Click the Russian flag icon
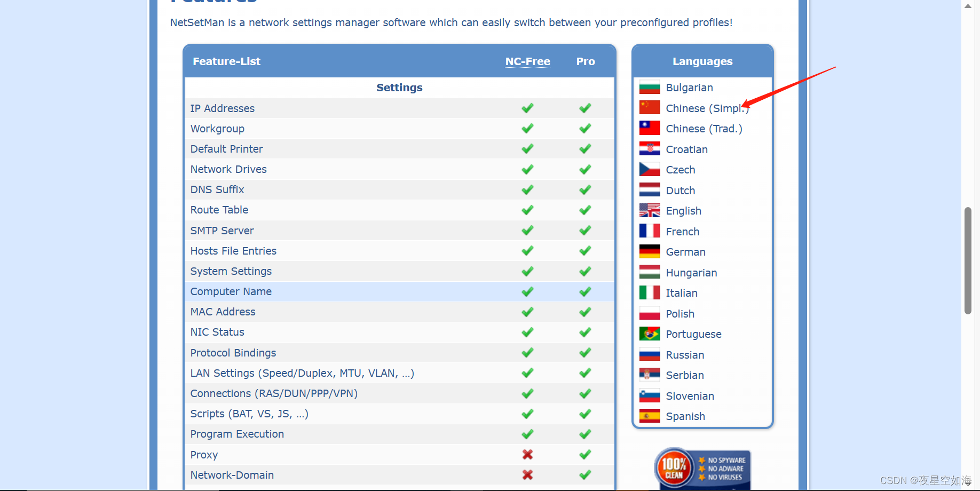The image size is (980, 491). click(650, 354)
